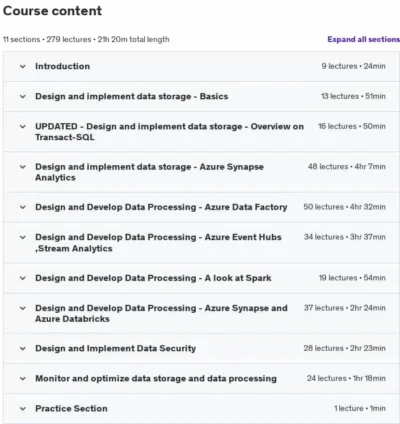Expand chevron for Azure Event Hubs, Stream Analytics section
The width and height of the screenshot is (400, 424).
[23, 237]
